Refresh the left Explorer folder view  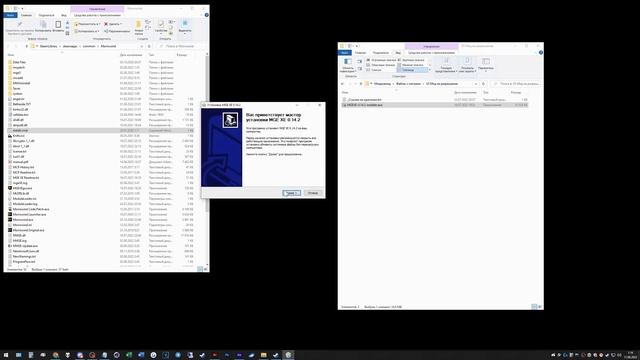(x=149, y=46)
